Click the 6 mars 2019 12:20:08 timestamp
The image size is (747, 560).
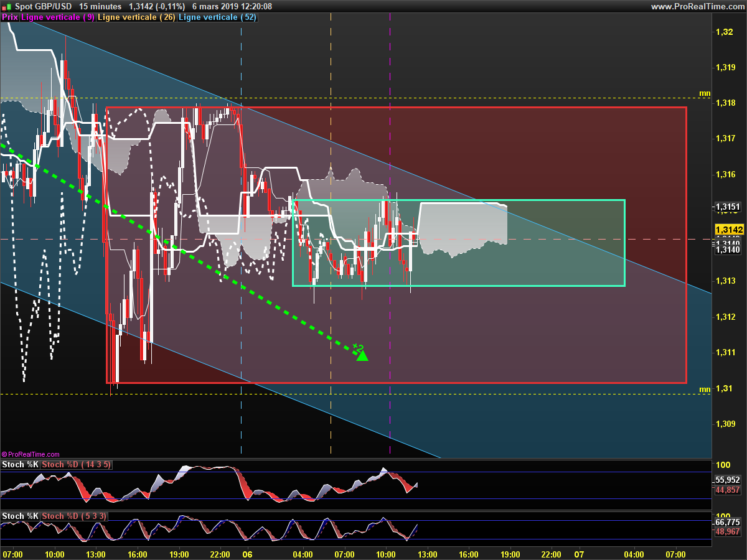[232, 6]
